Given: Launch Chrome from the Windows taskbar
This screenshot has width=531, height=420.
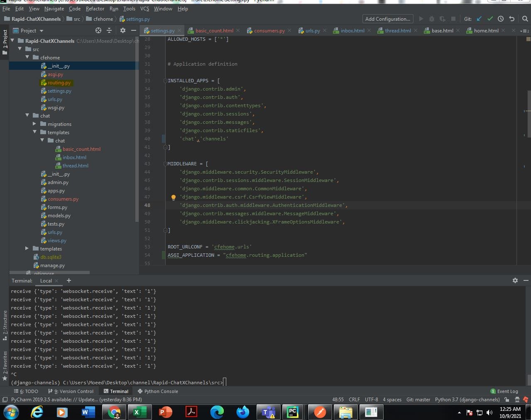Looking at the screenshot, I should click(114, 412).
